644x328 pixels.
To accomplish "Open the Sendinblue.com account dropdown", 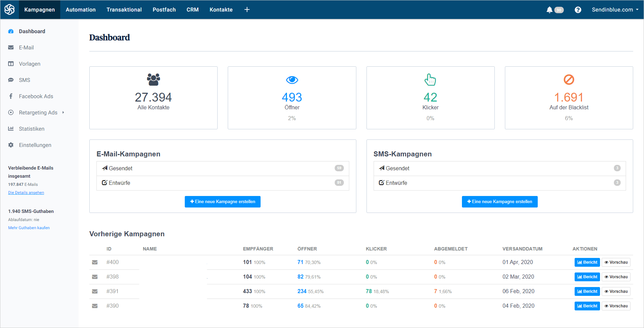I will (615, 10).
